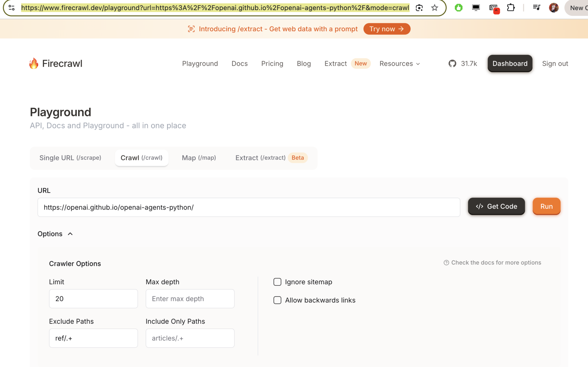The height and width of the screenshot is (367, 588).
Task: Click the Get Code button
Action: (x=496, y=206)
